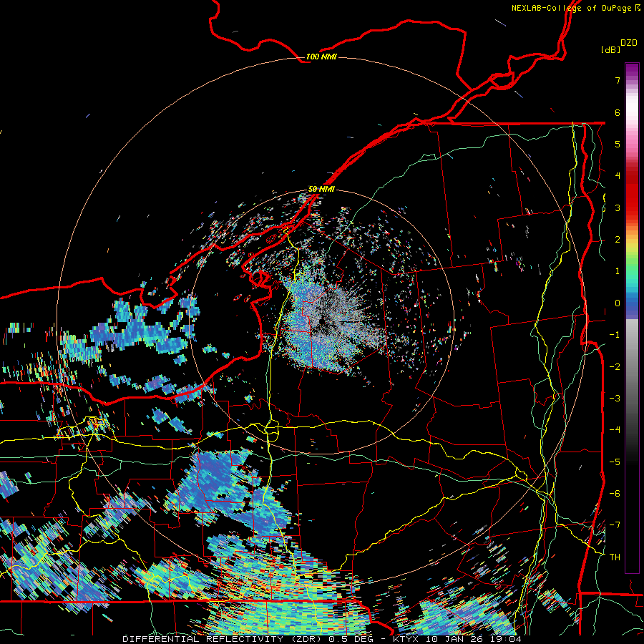Pick the 2 dB tick label on the scale
Screen dimensions: 644x644
[618, 240]
